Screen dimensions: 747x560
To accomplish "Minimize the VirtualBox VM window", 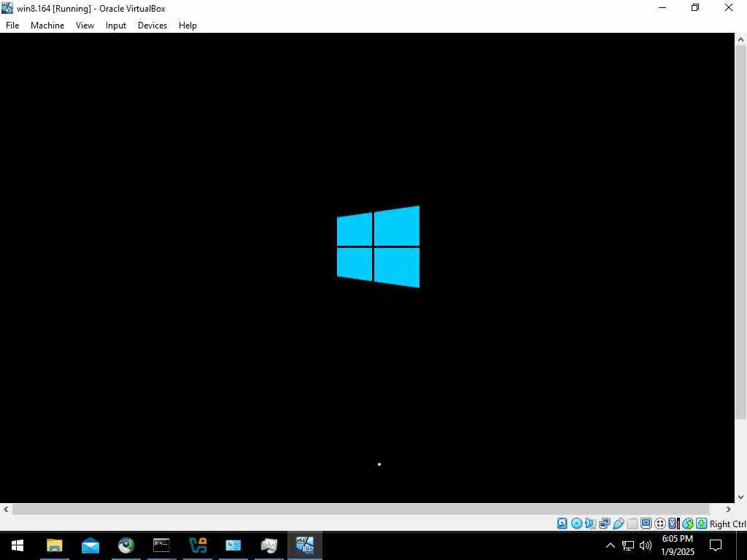I will pyautogui.click(x=662, y=7).
